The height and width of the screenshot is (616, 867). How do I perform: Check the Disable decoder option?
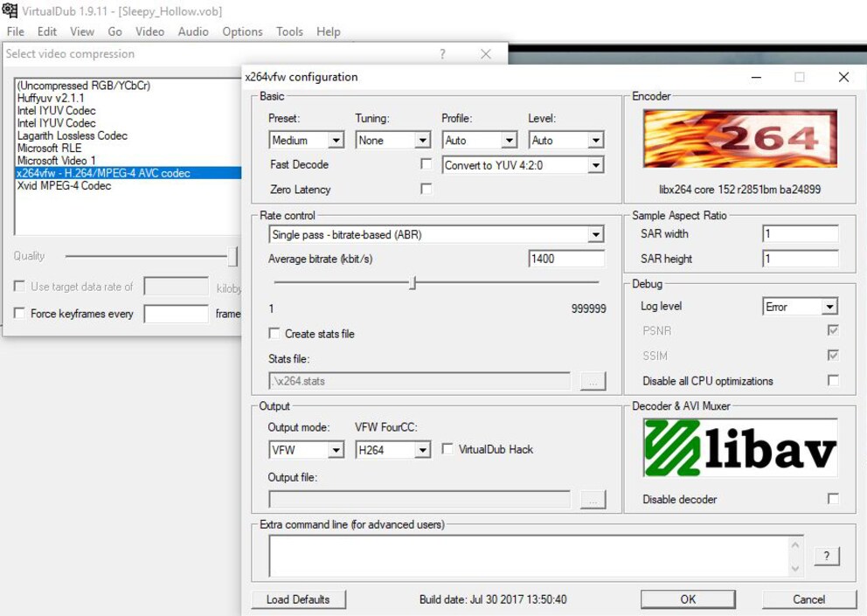[x=833, y=499]
